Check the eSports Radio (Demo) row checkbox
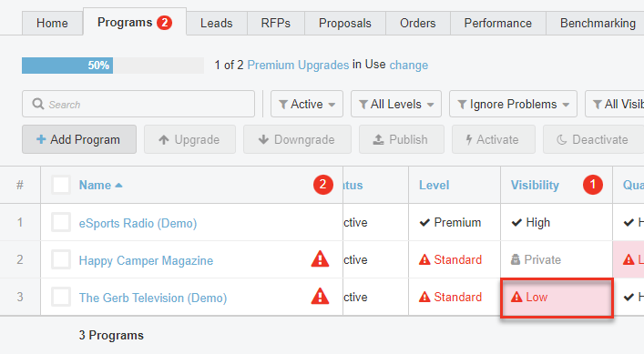 click(61, 223)
